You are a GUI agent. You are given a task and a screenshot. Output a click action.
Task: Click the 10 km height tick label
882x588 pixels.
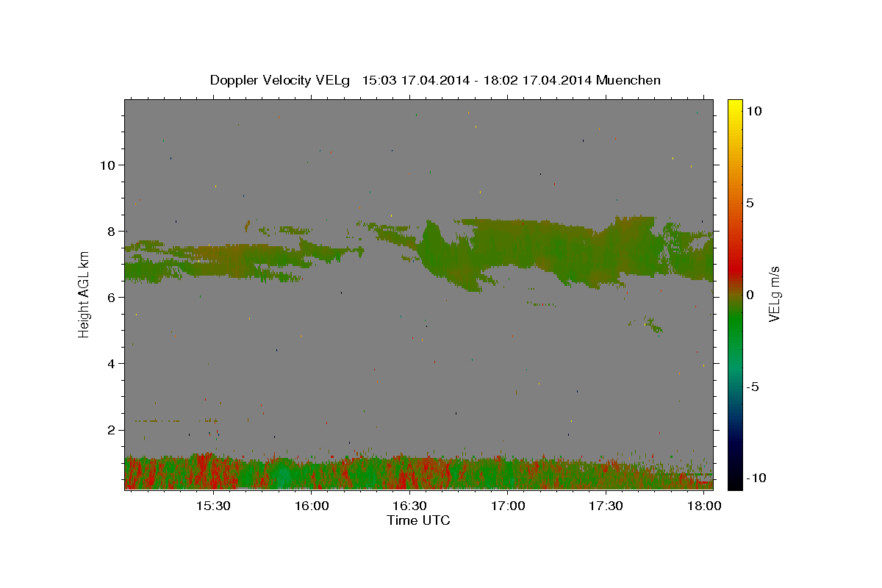107,165
